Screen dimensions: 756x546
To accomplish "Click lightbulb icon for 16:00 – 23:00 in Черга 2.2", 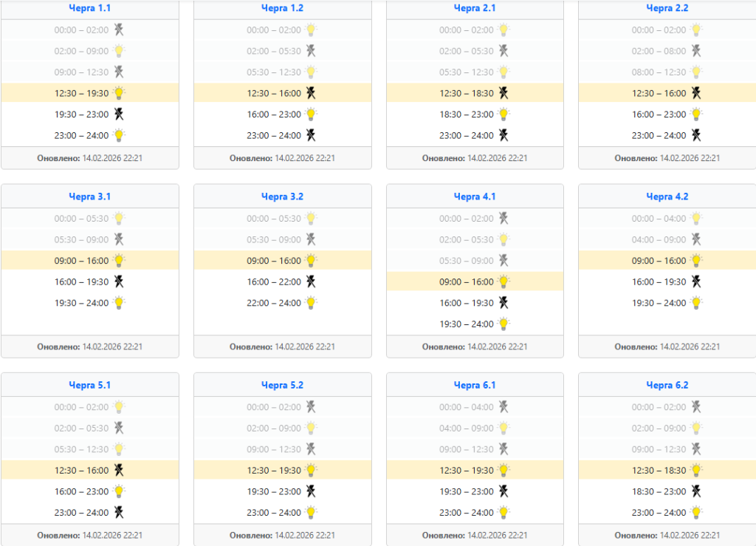I will 696,115.
